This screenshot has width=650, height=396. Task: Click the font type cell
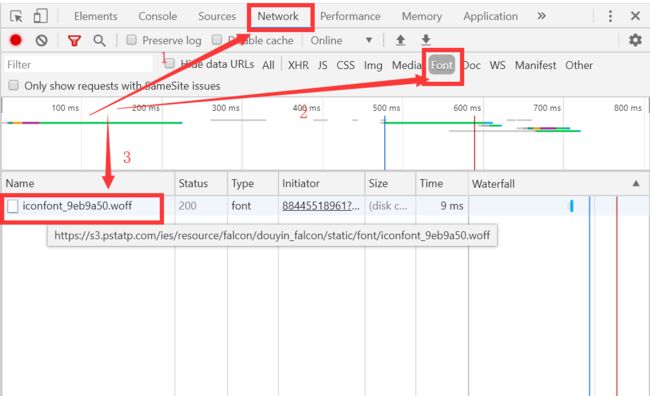[x=241, y=206]
